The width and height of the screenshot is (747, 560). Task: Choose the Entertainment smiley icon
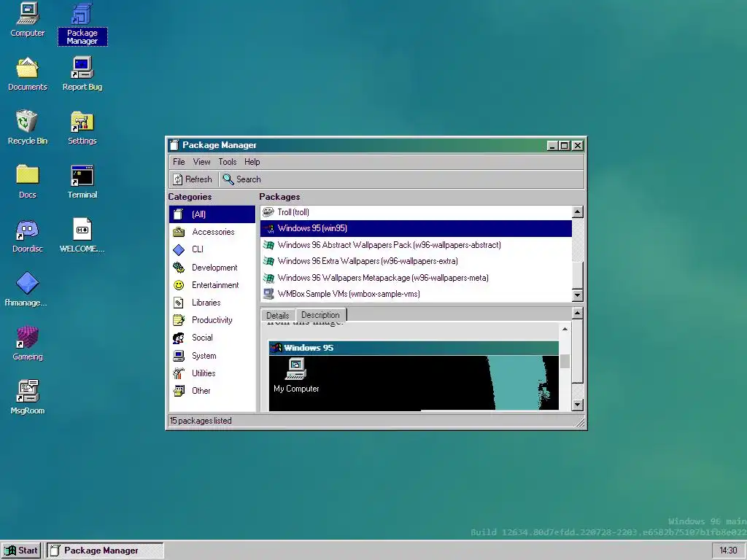tap(179, 285)
